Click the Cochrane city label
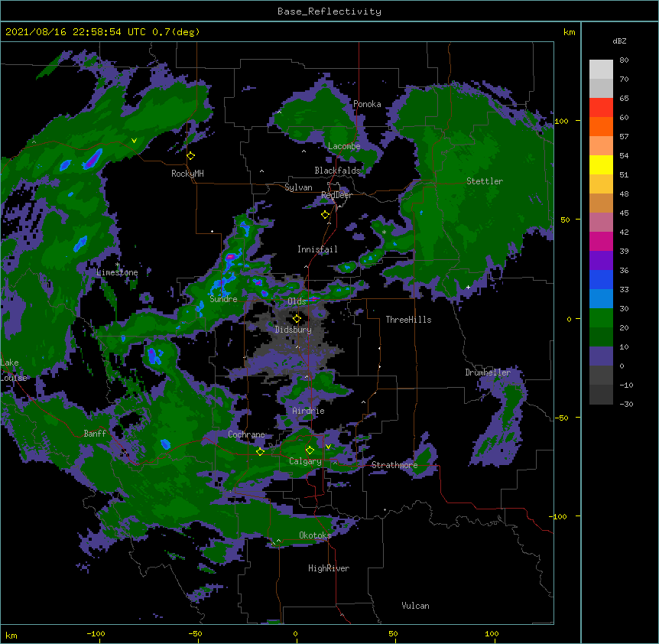The width and height of the screenshot is (659, 644). [246, 434]
